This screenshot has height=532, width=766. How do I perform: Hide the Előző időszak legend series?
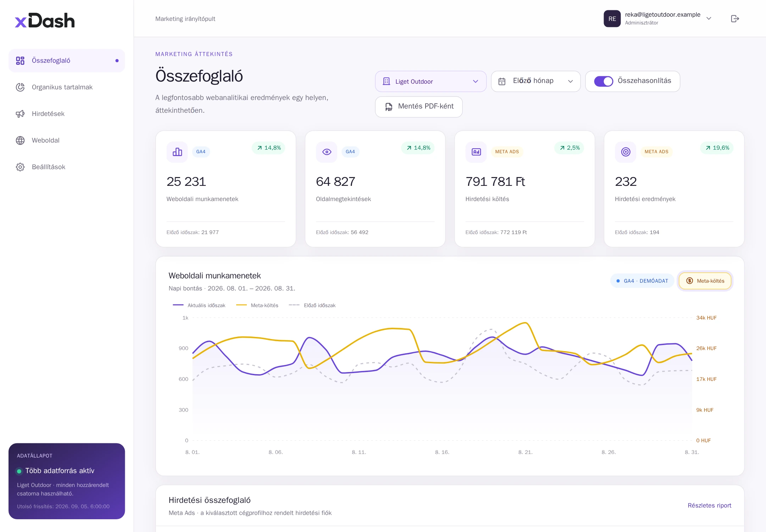click(x=312, y=305)
